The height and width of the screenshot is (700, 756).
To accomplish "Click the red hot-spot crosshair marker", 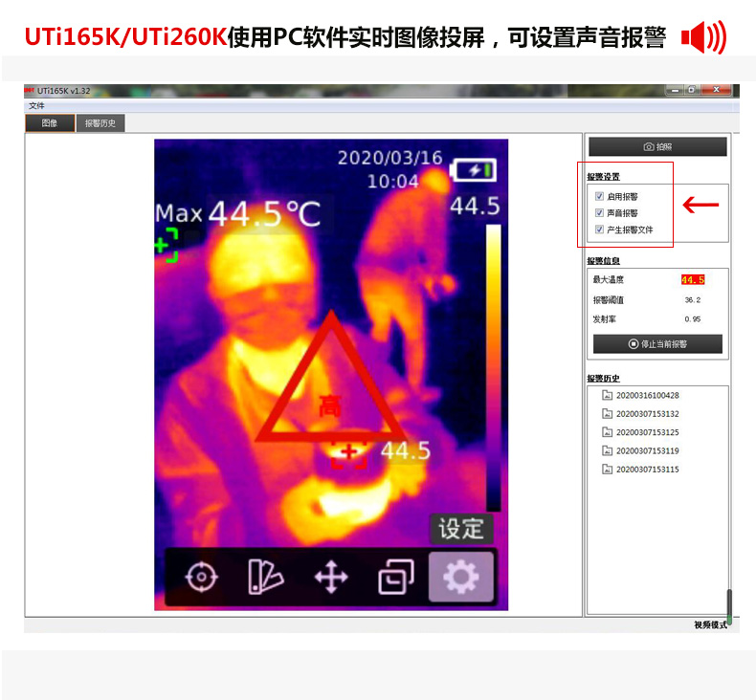I will pyautogui.click(x=349, y=454).
